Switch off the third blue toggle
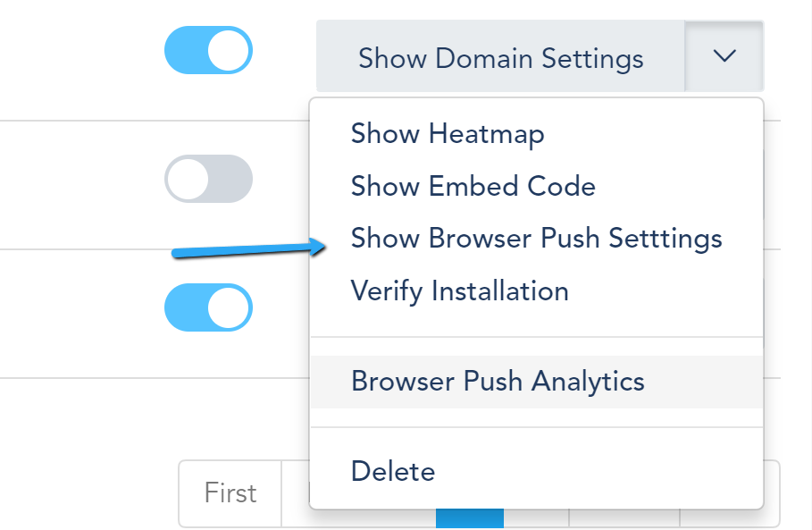The height and width of the screenshot is (530, 812). (208, 307)
